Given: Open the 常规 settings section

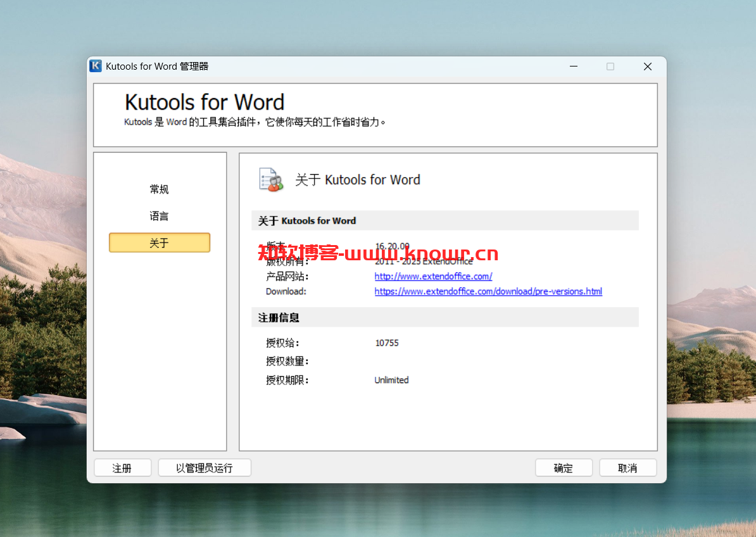Looking at the screenshot, I should (x=159, y=189).
